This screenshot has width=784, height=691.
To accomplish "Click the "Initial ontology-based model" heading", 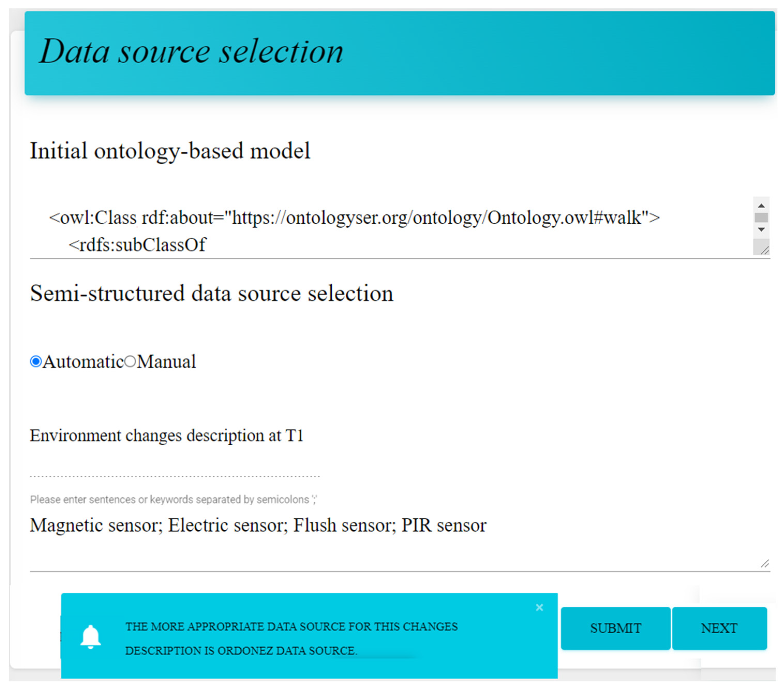I will (x=170, y=151).
